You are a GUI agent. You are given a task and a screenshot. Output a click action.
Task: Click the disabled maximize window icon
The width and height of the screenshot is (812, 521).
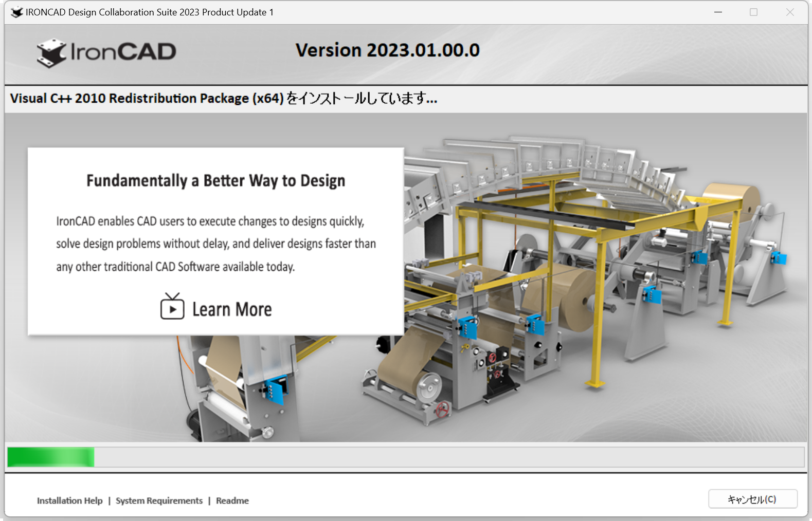point(753,12)
